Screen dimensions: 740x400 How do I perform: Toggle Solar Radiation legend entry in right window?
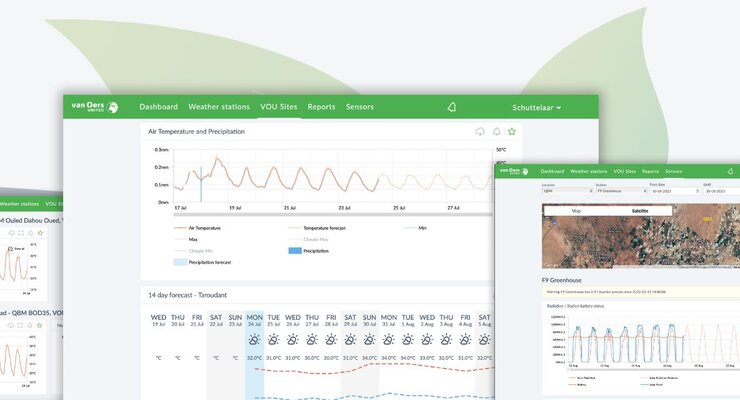tap(582, 378)
